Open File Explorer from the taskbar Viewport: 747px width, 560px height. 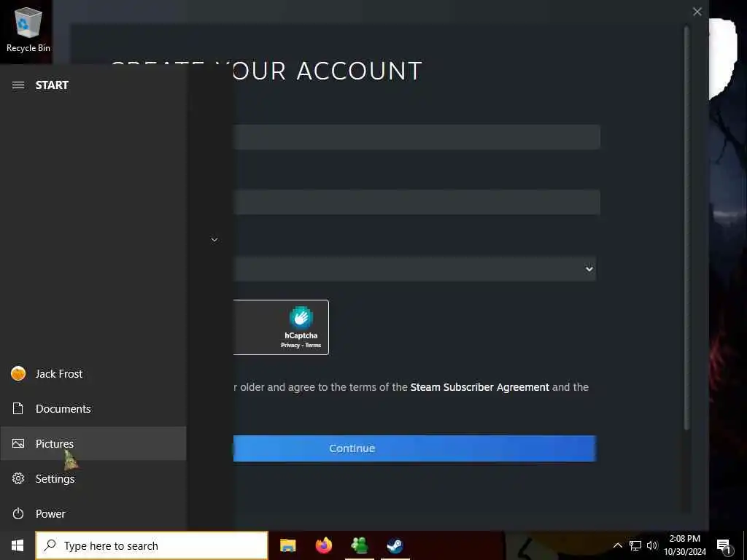(287, 545)
